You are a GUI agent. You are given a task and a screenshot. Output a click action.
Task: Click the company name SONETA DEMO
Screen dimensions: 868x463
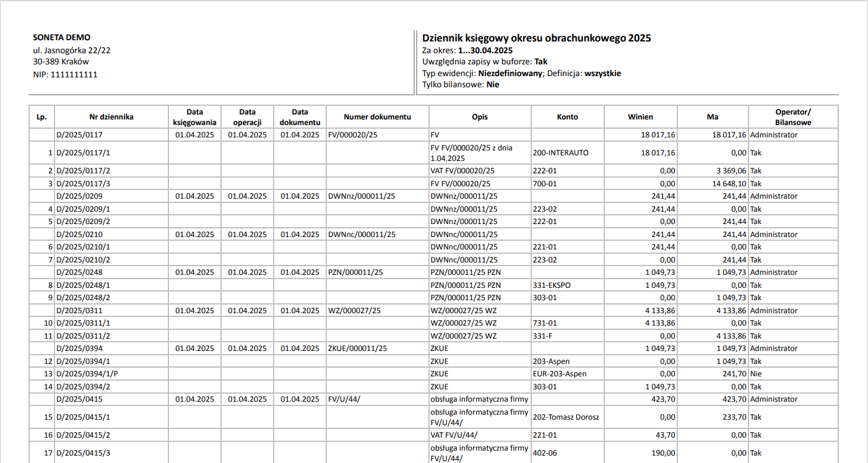tap(61, 37)
